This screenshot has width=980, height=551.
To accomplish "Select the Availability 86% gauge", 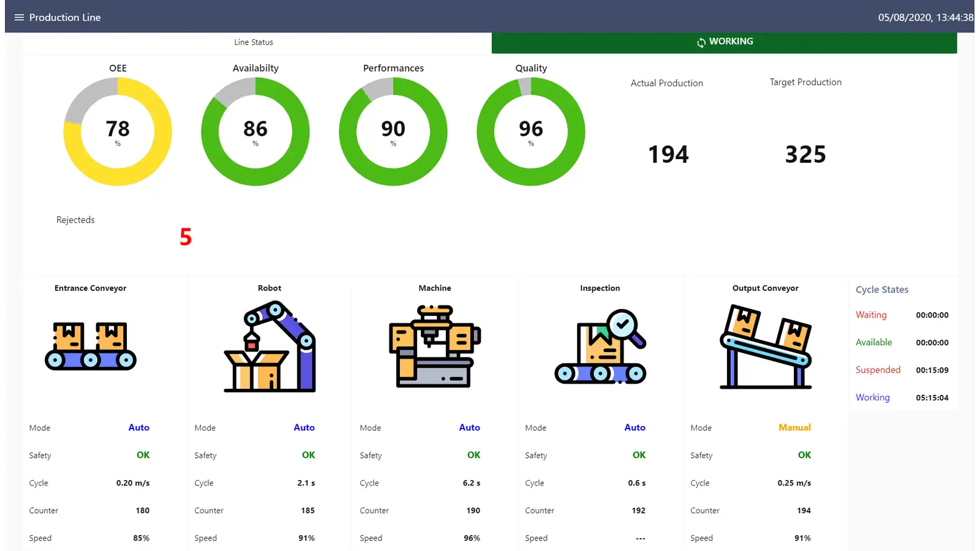I will [x=255, y=132].
